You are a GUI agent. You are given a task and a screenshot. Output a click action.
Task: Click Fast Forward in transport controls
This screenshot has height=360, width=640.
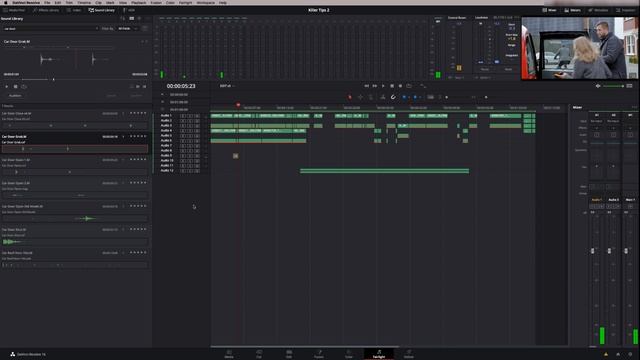tap(375, 86)
